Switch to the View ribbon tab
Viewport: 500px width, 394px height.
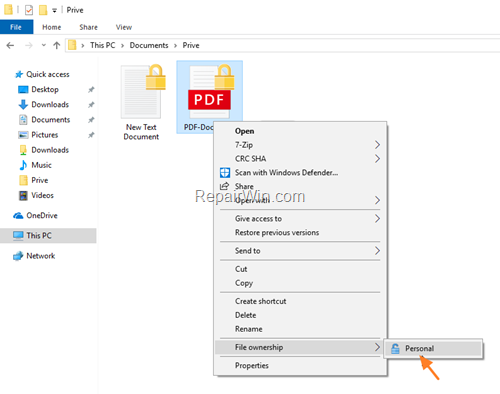tap(124, 27)
